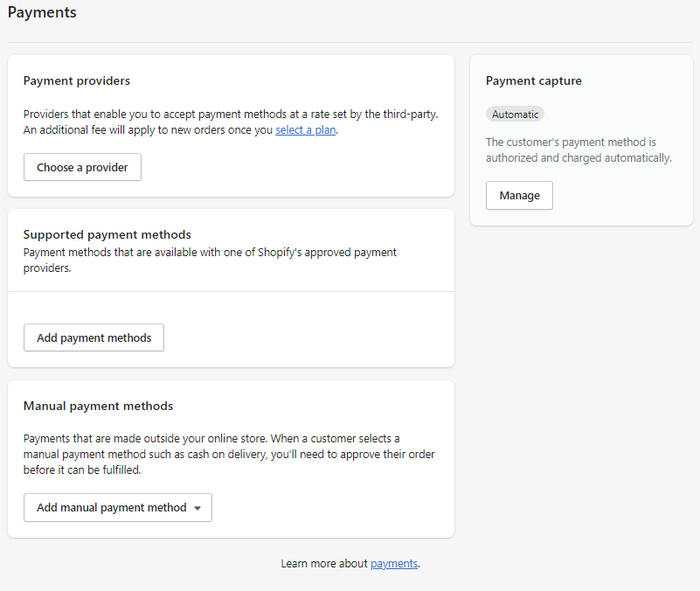Open the "select a plan" link
Viewport: 700px width, 591px height.
[x=305, y=130]
